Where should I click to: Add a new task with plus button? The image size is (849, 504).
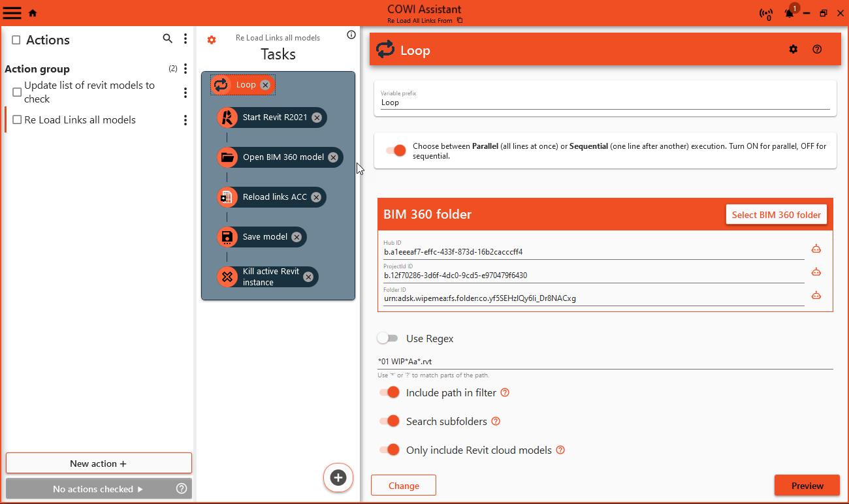[x=338, y=478]
